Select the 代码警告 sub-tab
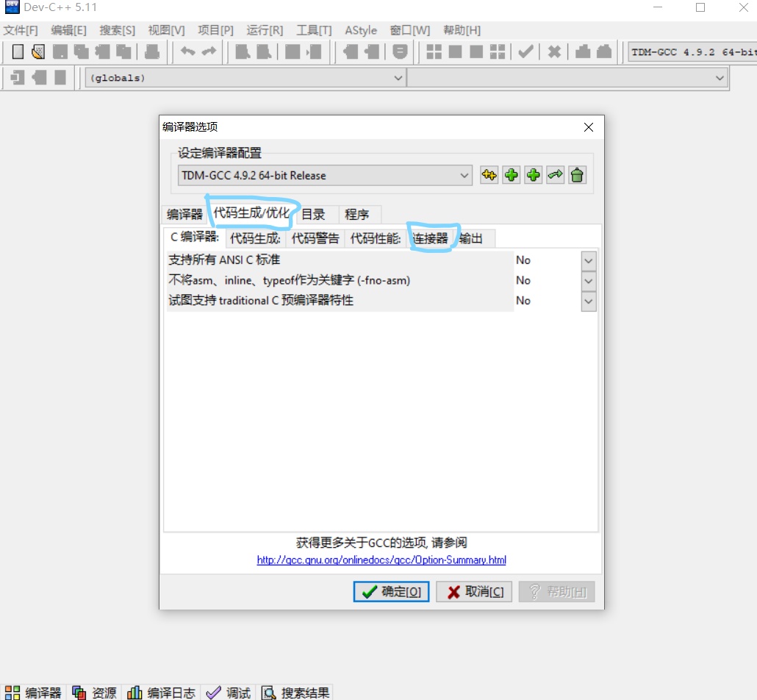Screen dimensions: 757x700 [x=315, y=238]
